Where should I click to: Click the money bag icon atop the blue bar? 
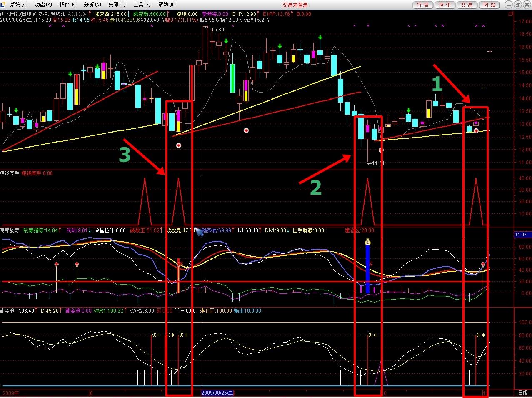[x=367, y=242]
